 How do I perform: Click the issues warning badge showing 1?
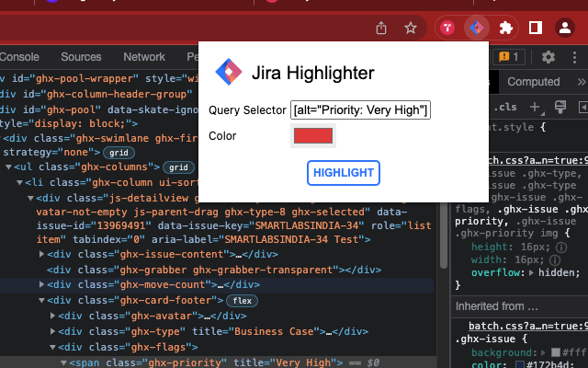(508, 57)
